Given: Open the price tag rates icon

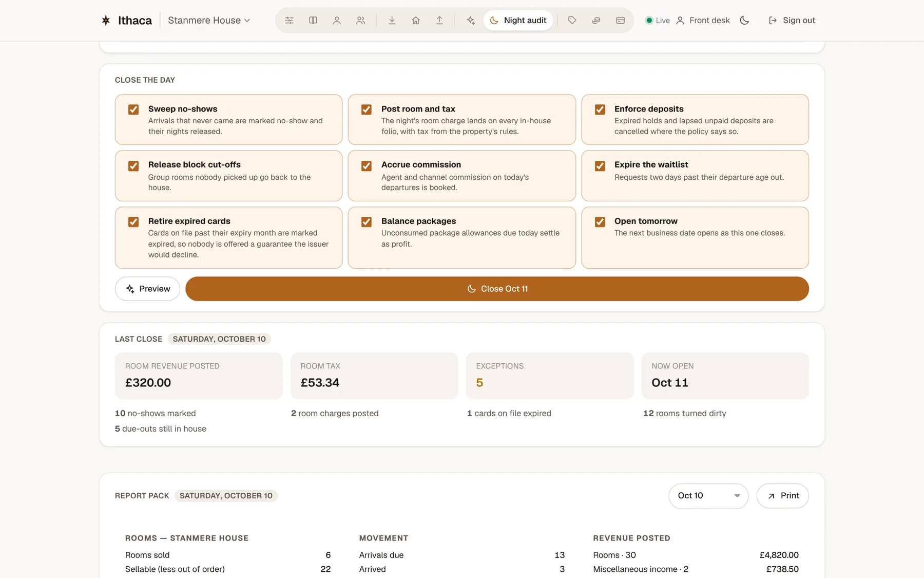Looking at the screenshot, I should (x=572, y=21).
